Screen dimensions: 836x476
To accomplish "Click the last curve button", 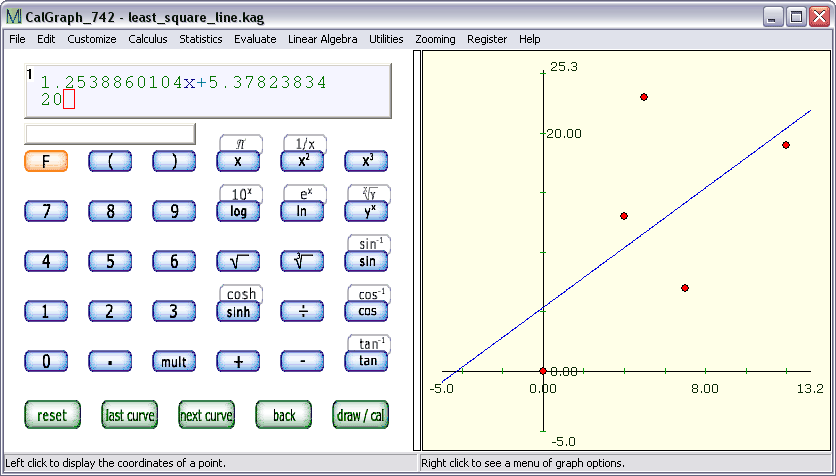I will 130,415.
